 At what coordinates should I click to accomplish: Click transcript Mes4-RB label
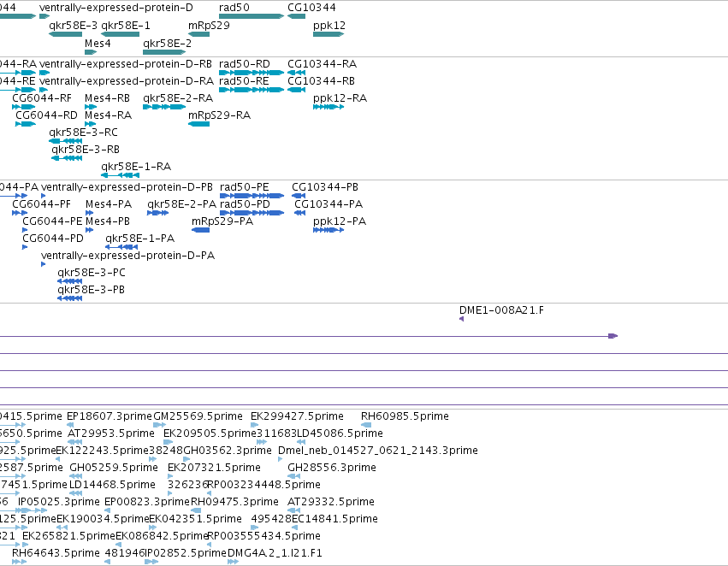107,98
